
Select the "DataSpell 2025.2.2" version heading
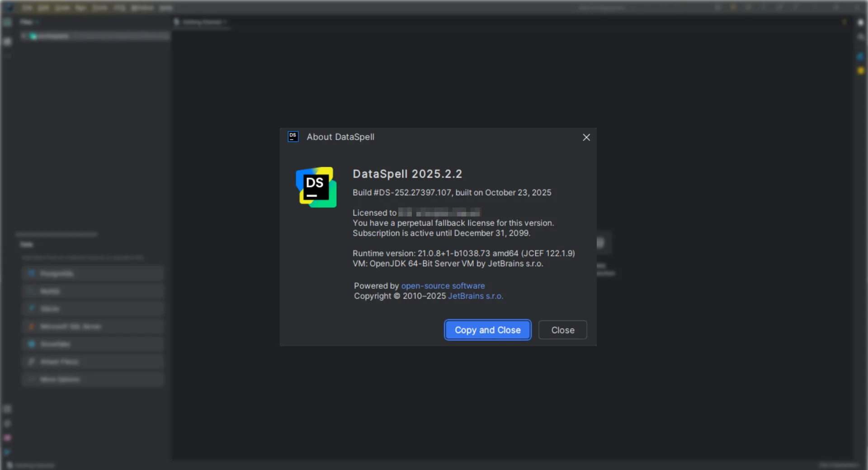tap(407, 174)
